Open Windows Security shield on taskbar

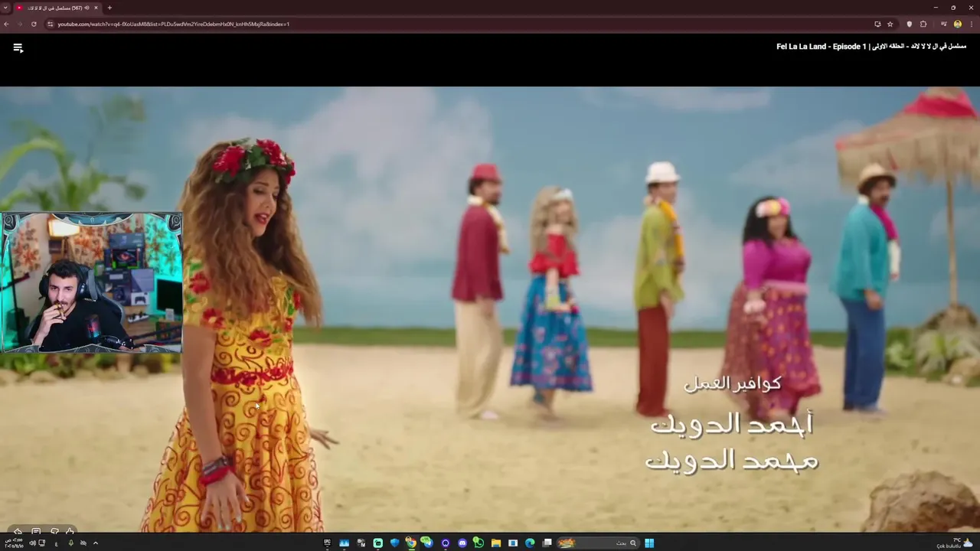point(395,543)
